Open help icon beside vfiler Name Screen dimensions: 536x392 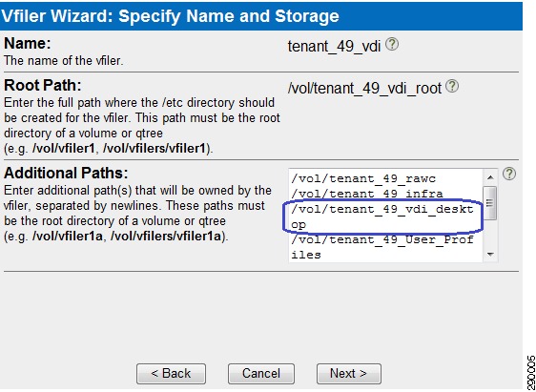point(392,45)
